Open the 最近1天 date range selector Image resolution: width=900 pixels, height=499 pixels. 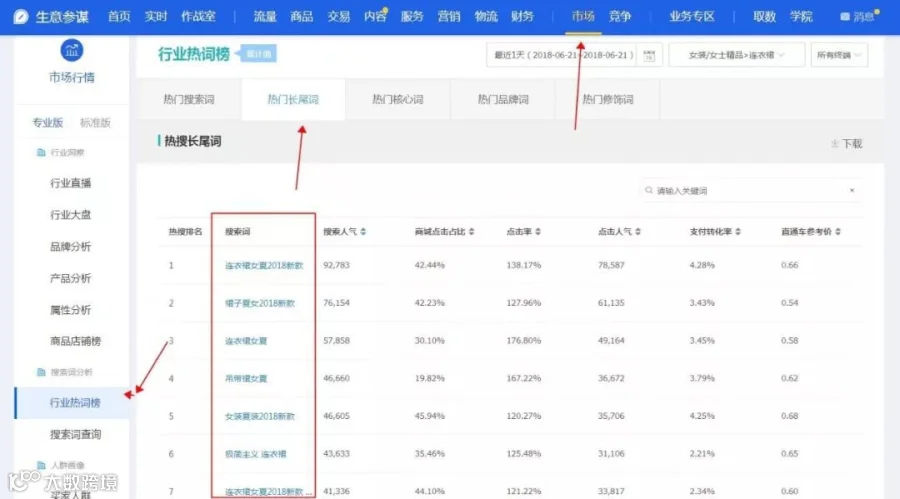[561, 55]
